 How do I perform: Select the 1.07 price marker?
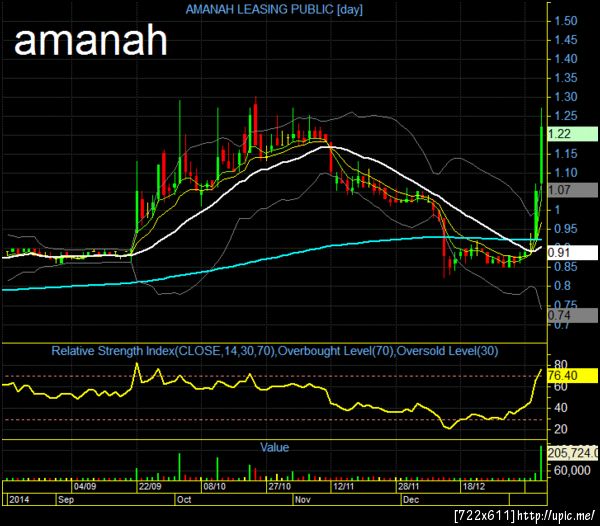pos(573,190)
